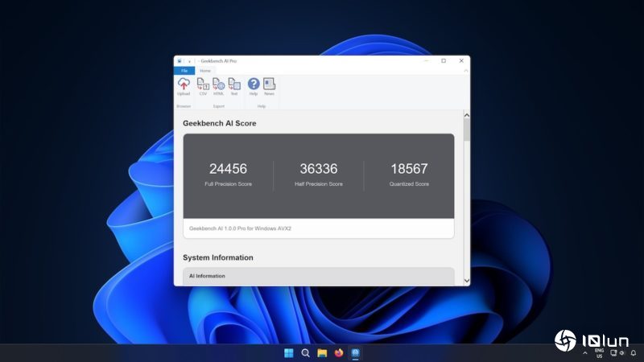Open the quick access toolbar dropdown arrow
Viewport: 644px width, 362px height.
[x=189, y=61]
